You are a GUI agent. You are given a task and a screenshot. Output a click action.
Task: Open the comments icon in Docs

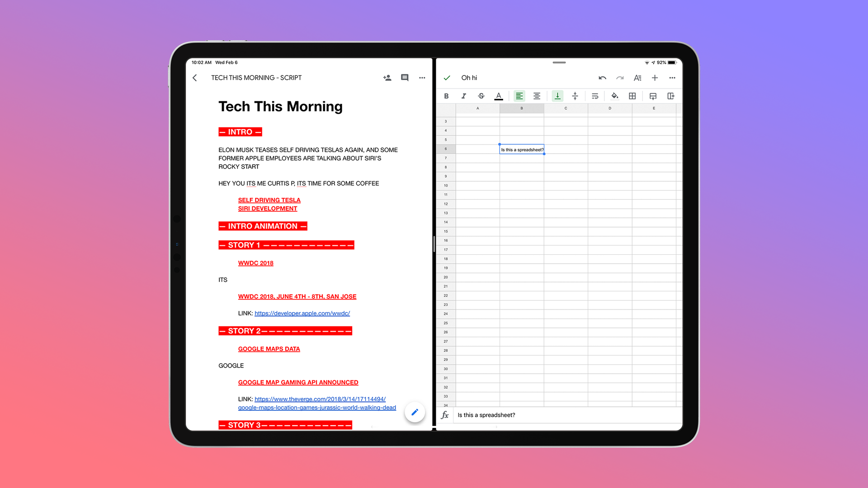[x=405, y=78]
